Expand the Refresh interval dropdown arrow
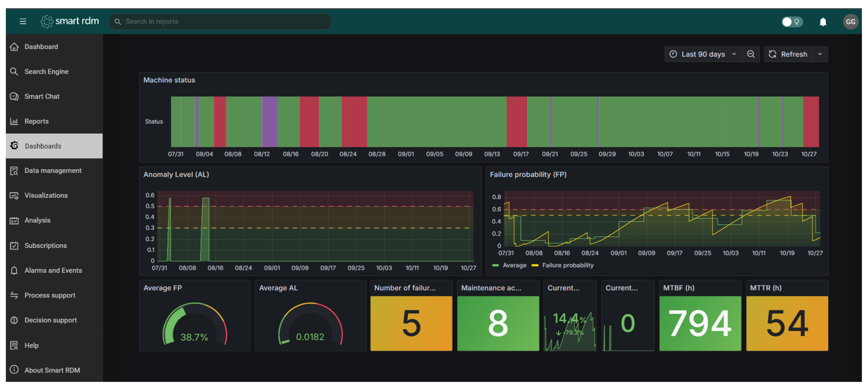 tap(819, 54)
